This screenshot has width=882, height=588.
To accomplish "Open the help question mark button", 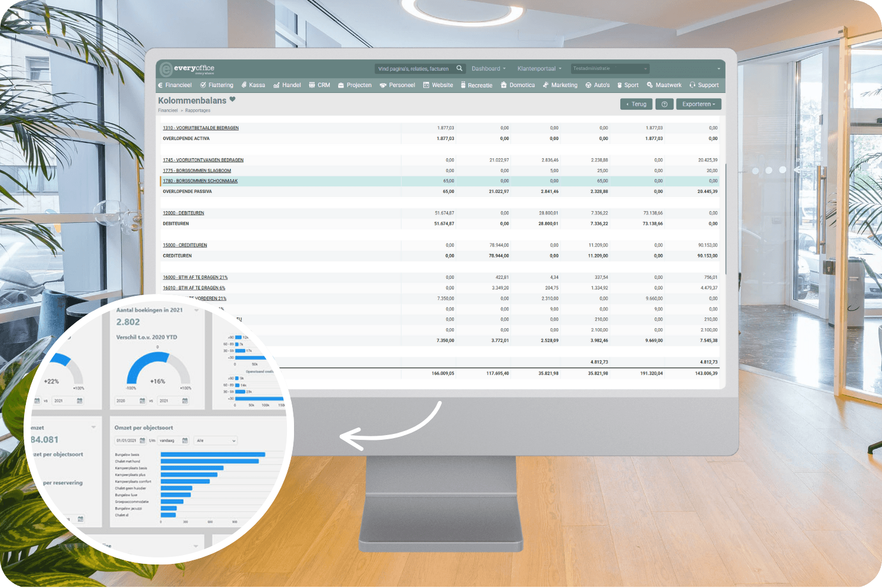I will [664, 104].
